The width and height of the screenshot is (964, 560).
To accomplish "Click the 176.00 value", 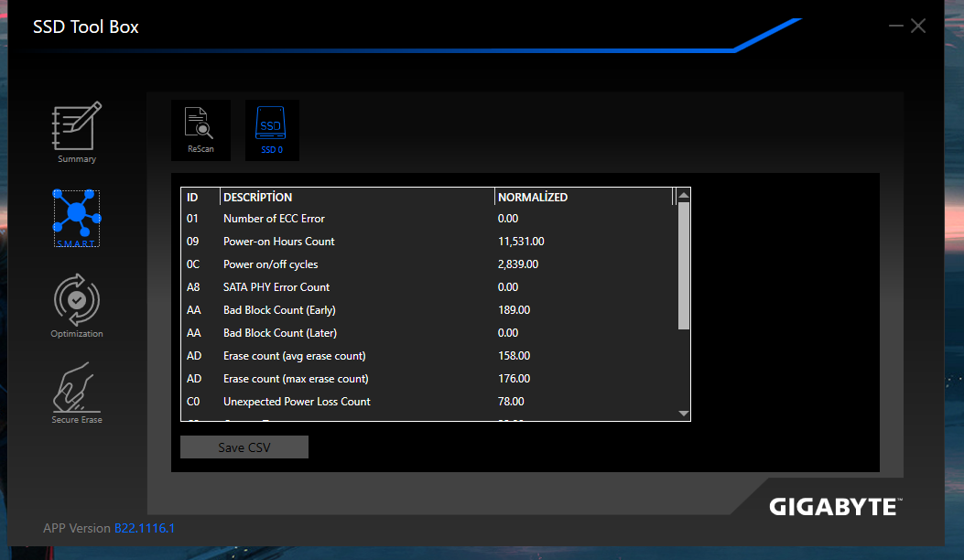I will (x=514, y=379).
